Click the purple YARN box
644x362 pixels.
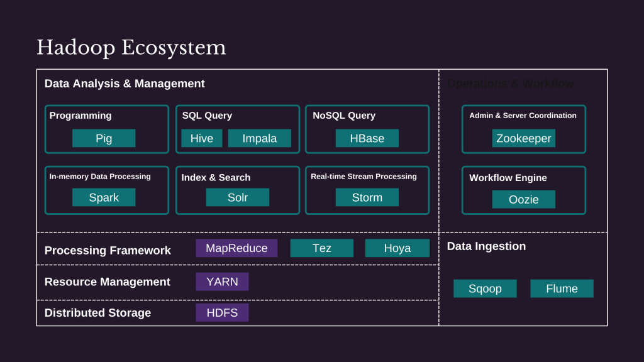tap(222, 282)
